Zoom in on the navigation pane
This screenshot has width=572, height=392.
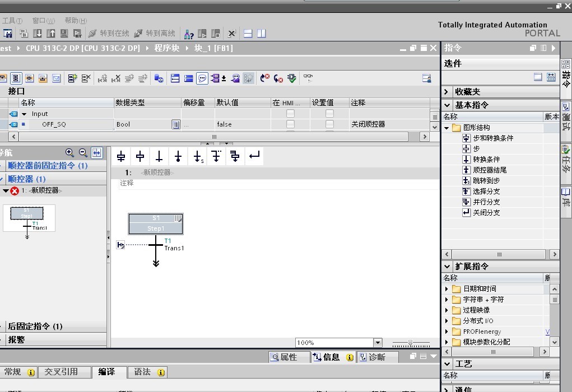point(69,152)
